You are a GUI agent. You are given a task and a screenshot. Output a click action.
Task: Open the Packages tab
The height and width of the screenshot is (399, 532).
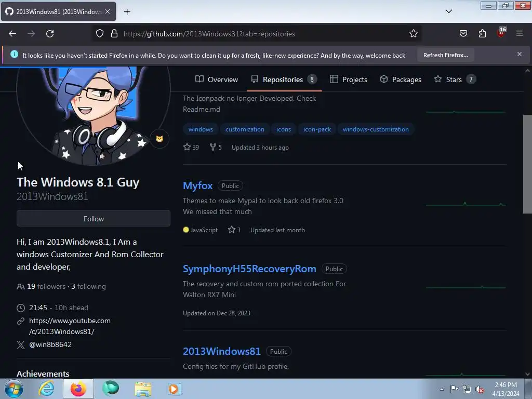click(401, 79)
